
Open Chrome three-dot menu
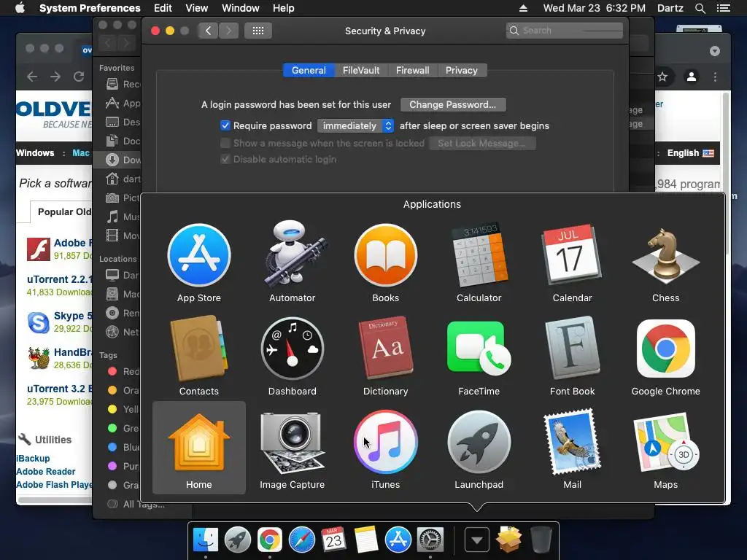[715, 77]
